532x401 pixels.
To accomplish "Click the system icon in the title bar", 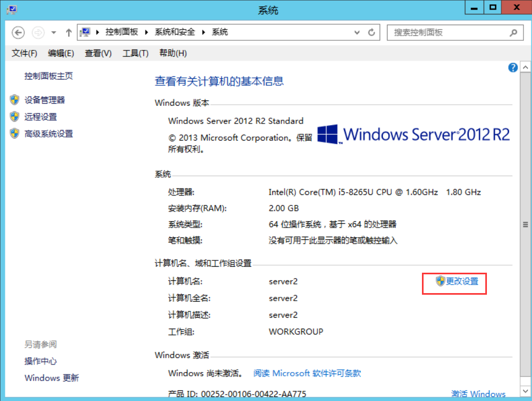I will (x=12, y=10).
